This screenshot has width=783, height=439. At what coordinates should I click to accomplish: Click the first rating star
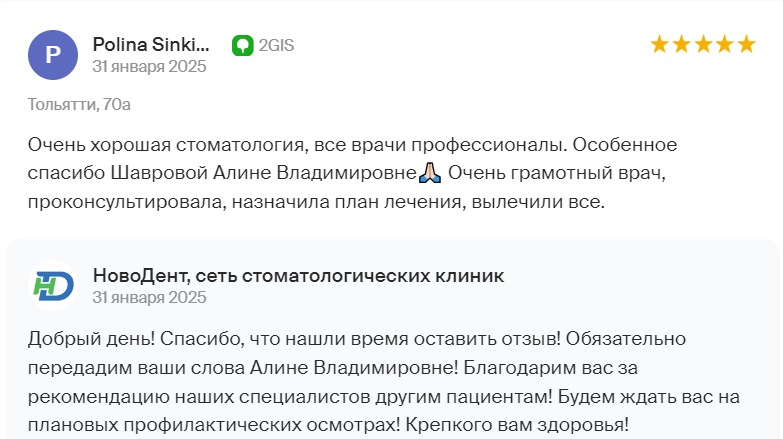point(659,44)
